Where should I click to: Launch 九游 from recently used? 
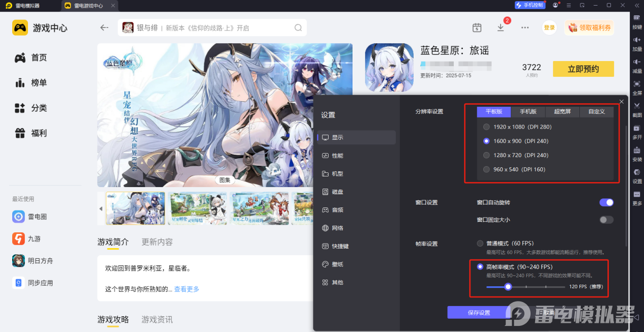click(26, 238)
